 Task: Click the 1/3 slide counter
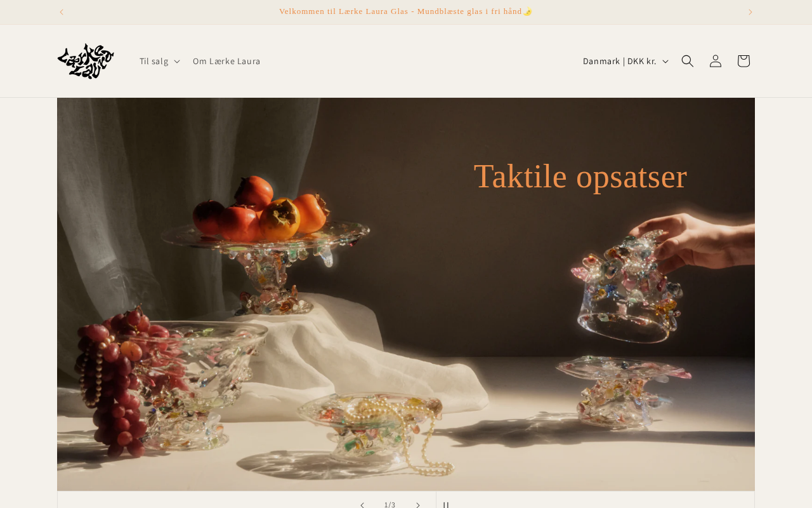pyautogui.click(x=390, y=505)
